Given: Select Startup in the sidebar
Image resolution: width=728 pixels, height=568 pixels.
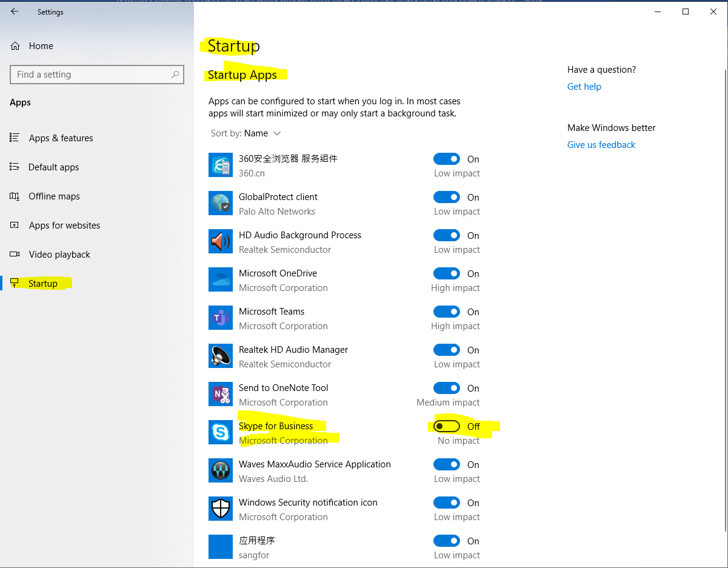Looking at the screenshot, I should [43, 284].
